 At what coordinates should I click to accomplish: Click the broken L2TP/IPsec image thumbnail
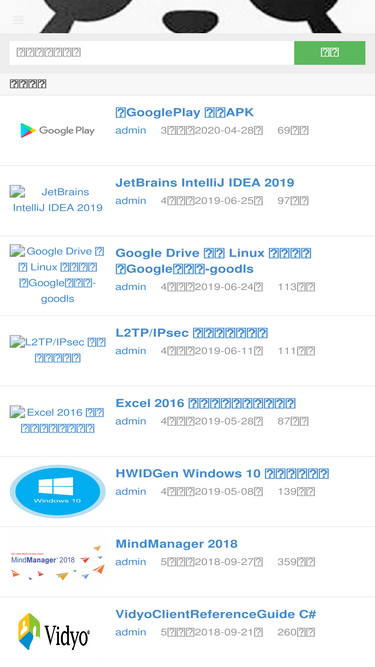click(57, 350)
